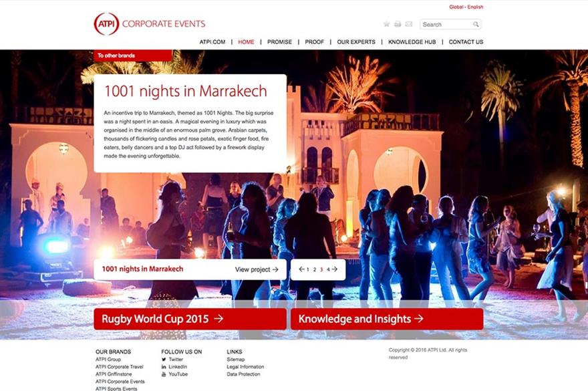Go to next slide arrow
The height and width of the screenshot is (391, 588).
[335, 269]
